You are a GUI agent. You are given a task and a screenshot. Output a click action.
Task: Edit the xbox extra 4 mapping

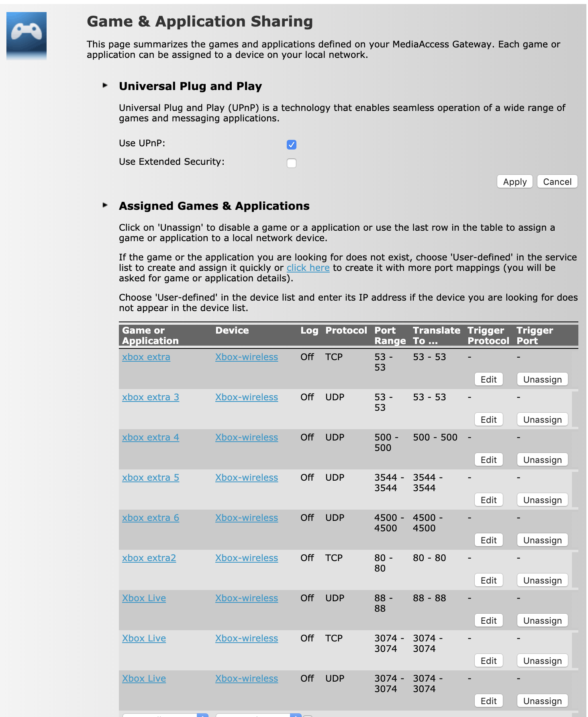pyautogui.click(x=489, y=460)
